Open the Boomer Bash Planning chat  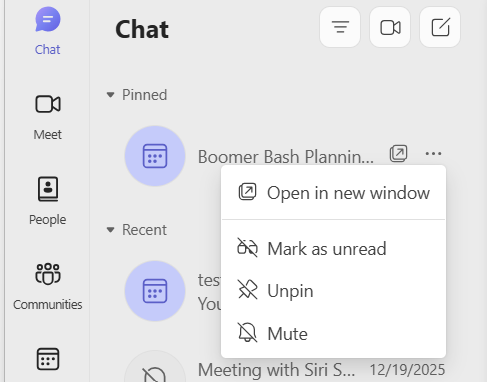click(x=286, y=157)
